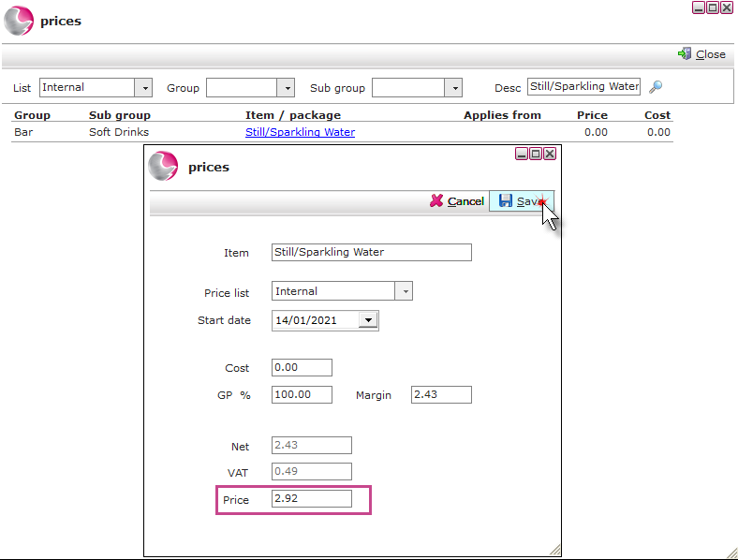Open the List dropdown showing Internal
Screen dimensions: 738x560
point(144,88)
